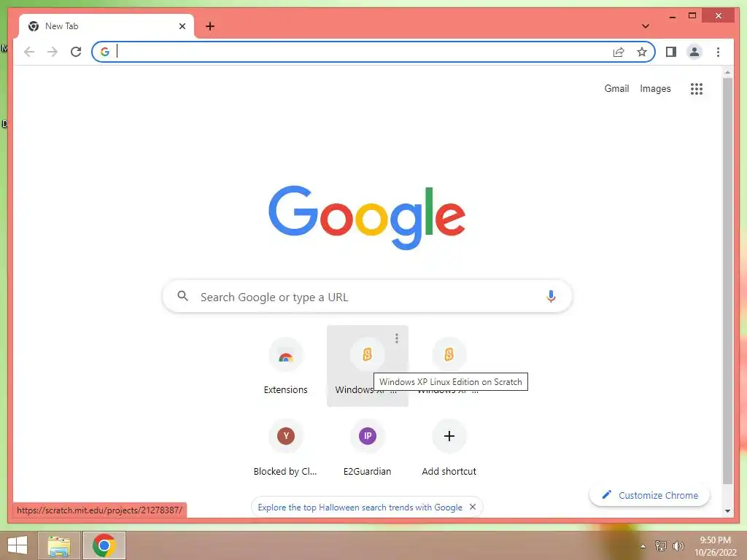Open the highlighted Windows XP Scratch shortcut
This screenshot has width=747, height=560.
(368, 366)
